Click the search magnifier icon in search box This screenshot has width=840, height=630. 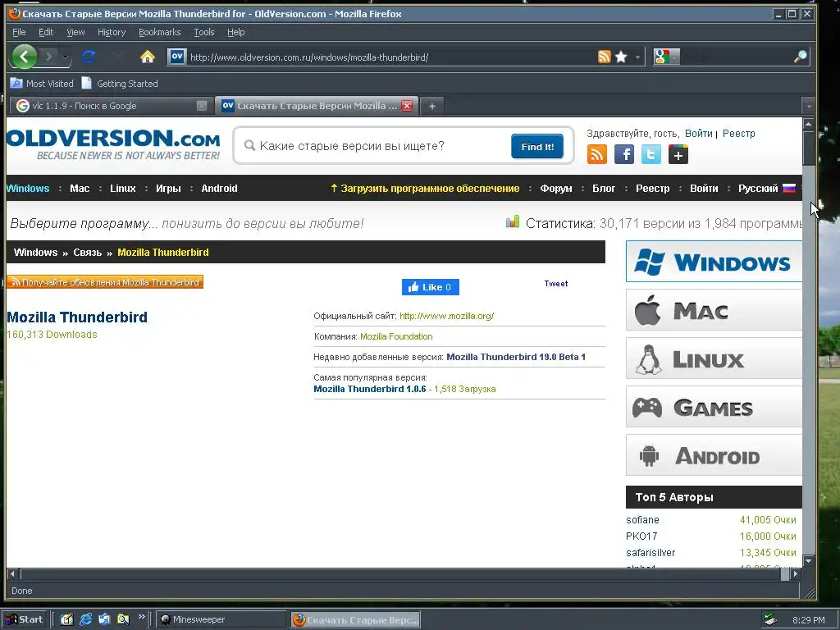point(800,57)
